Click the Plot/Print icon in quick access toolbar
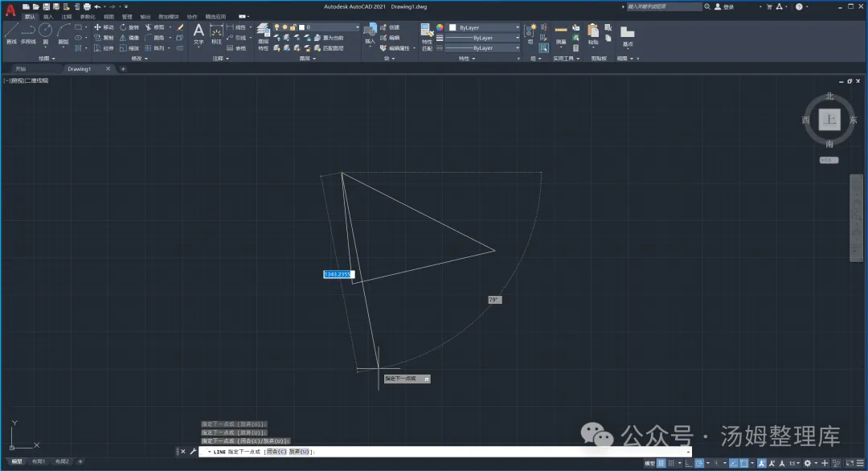The image size is (868, 471). coord(87,6)
